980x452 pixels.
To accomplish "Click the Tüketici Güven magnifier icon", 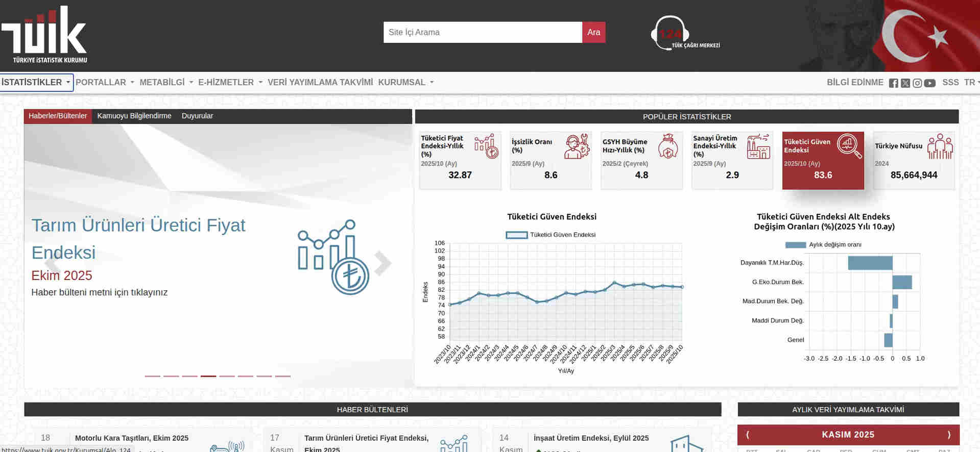I will [849, 146].
